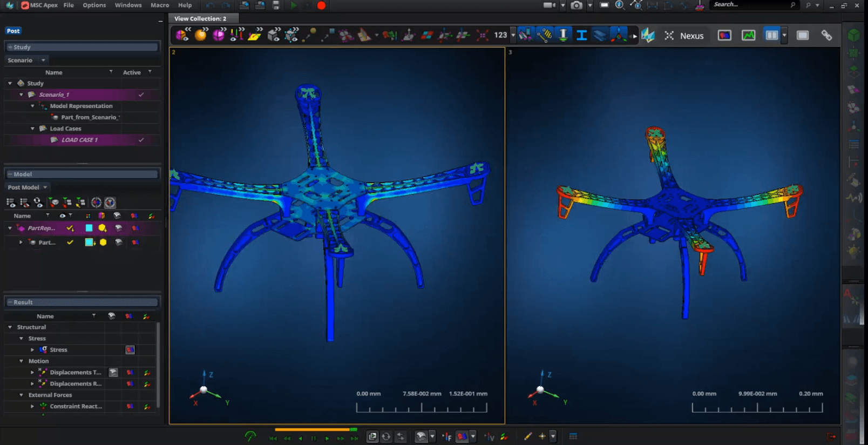The height and width of the screenshot is (445, 868).
Task: Expand the Part child tree row
Action: (21, 242)
